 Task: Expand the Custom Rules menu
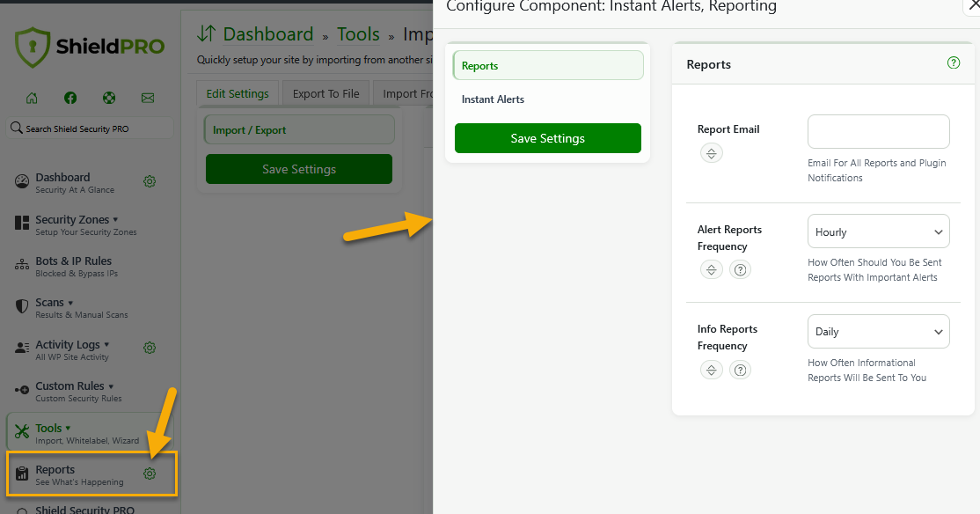(111, 386)
